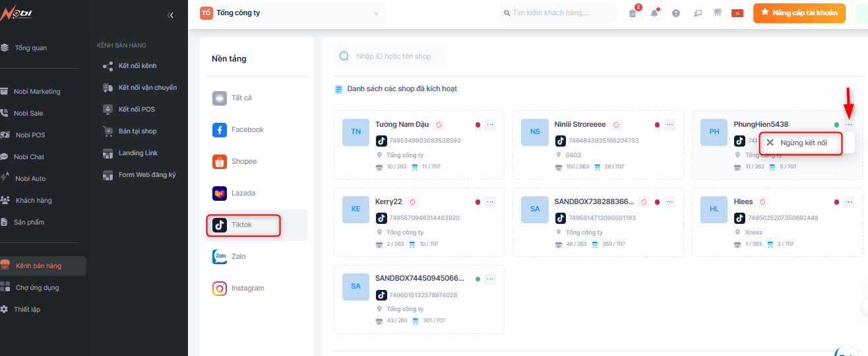
Task: Open the clipboard tasks icon with badge
Action: tap(633, 13)
